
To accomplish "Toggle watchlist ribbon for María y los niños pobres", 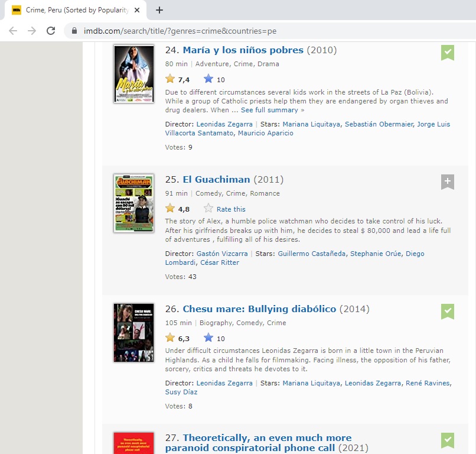I will pyautogui.click(x=448, y=53).
